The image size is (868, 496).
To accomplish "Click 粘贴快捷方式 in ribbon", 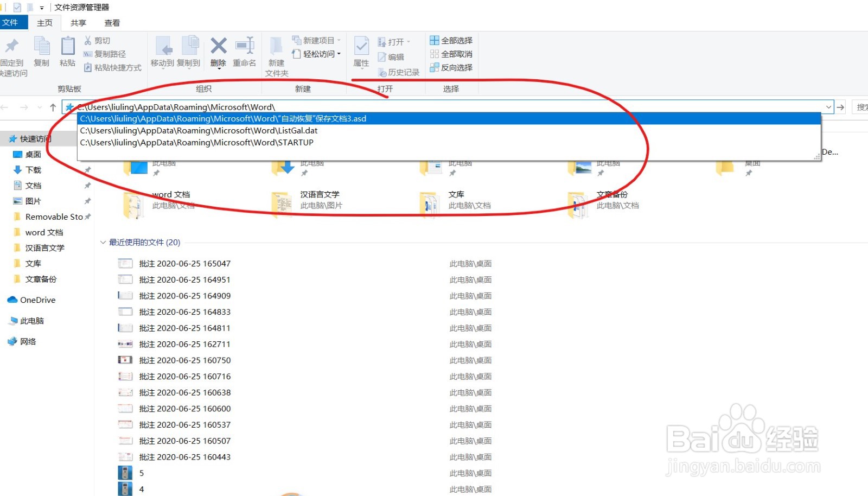I will click(x=113, y=67).
